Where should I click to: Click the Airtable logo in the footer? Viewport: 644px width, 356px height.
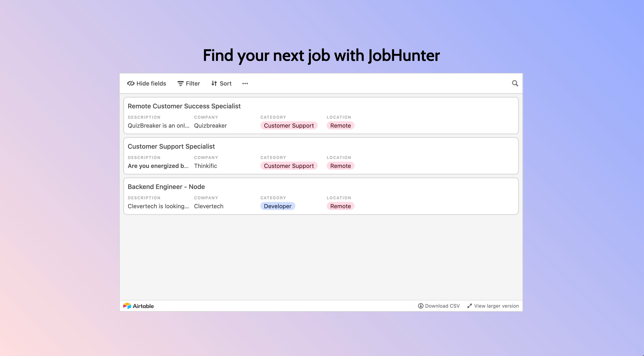point(138,306)
